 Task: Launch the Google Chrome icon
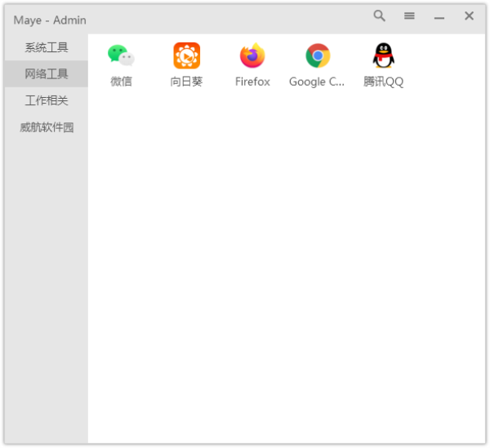click(318, 55)
